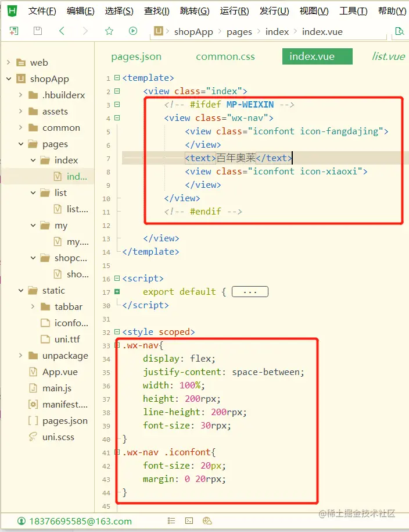Click the 百年奥莱 text on line 7
This screenshot has width=409, height=532.
tap(236, 158)
